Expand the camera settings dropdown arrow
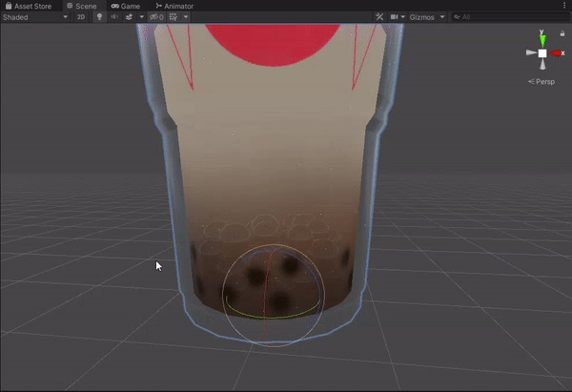 click(402, 17)
